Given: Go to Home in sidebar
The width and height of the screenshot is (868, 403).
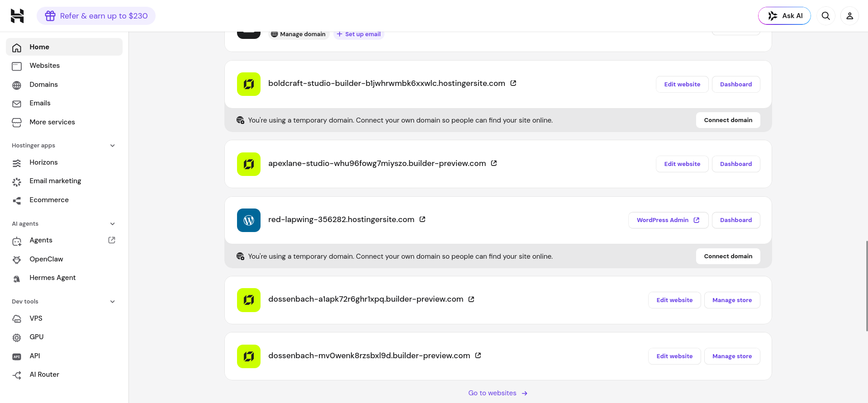Looking at the screenshot, I should (x=64, y=47).
